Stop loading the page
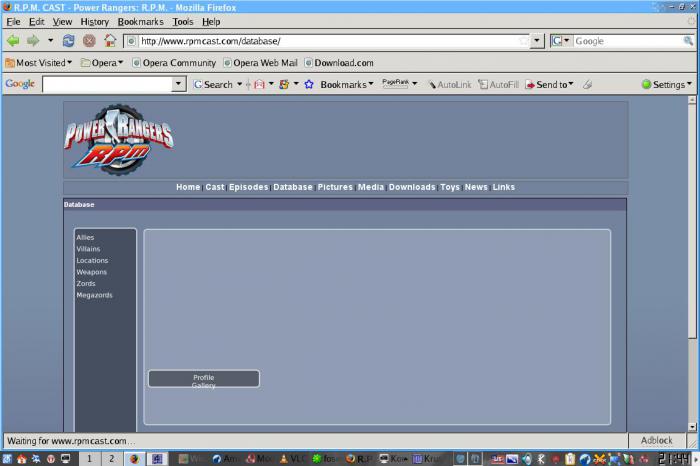Screen dimensions: 700x466 click(89, 41)
